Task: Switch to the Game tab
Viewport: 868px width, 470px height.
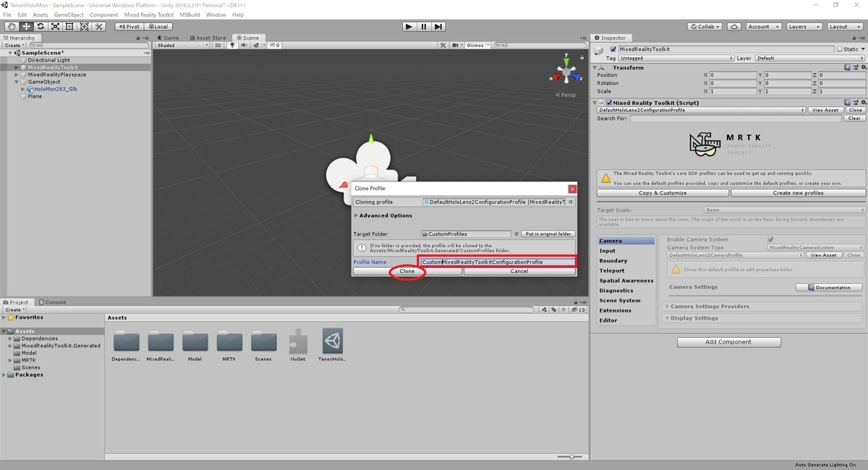Action: coord(169,38)
